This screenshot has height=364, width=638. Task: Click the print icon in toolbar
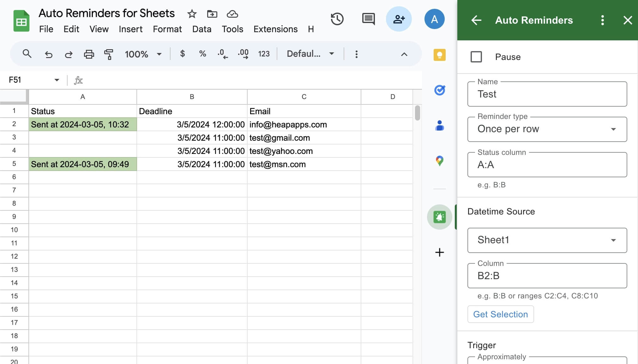pyautogui.click(x=89, y=54)
